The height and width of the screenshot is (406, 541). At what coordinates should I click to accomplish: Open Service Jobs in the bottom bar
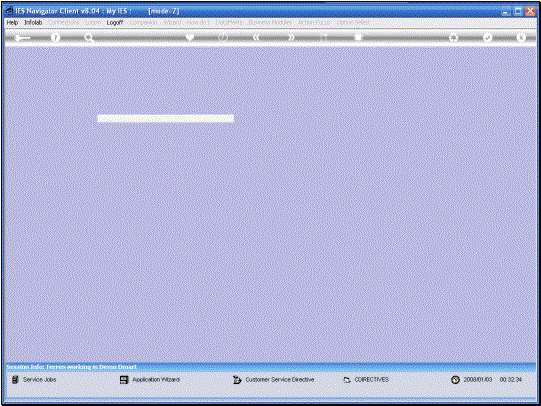click(39, 379)
